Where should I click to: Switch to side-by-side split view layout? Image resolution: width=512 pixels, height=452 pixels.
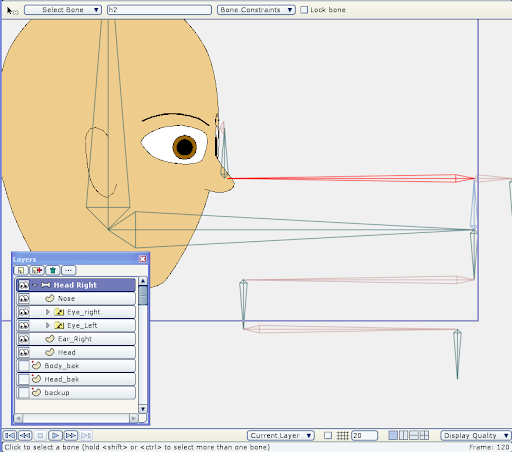(404, 435)
